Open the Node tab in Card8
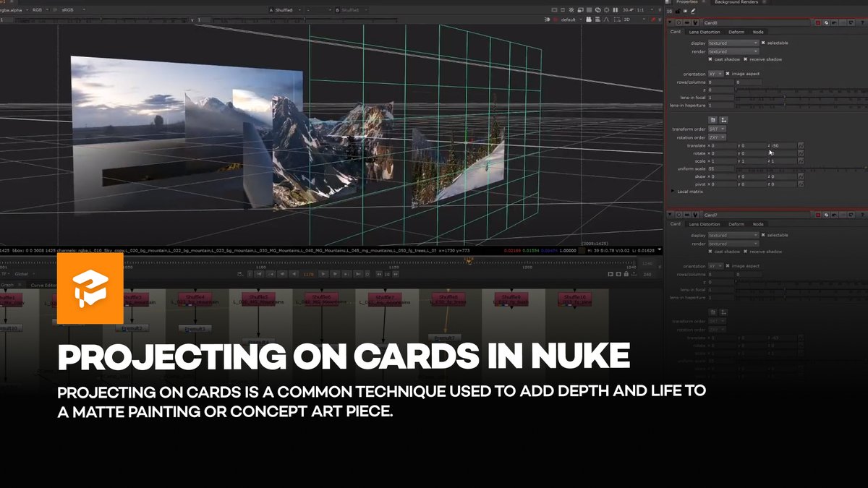 tap(758, 32)
